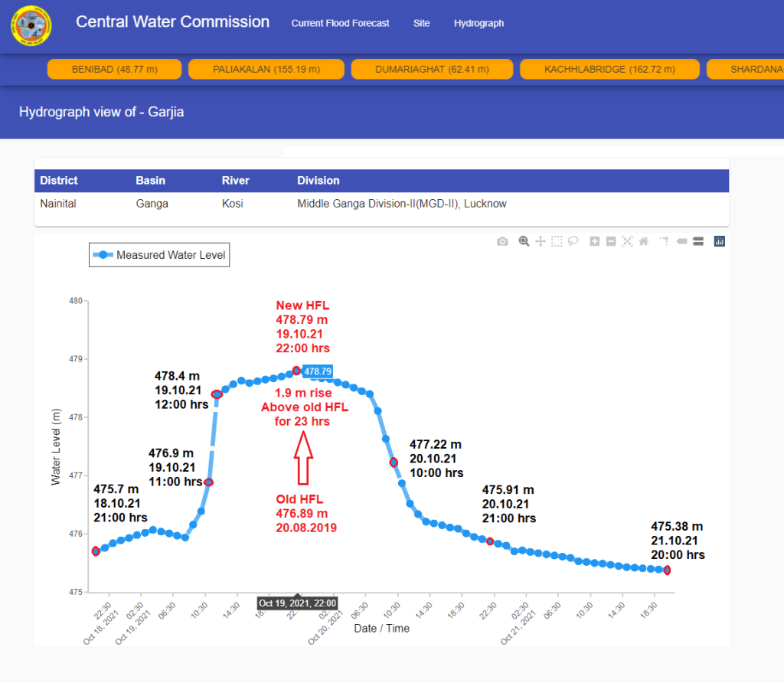Open the Current Flood Forecast menu
The height and width of the screenshot is (683, 784).
[x=340, y=23]
